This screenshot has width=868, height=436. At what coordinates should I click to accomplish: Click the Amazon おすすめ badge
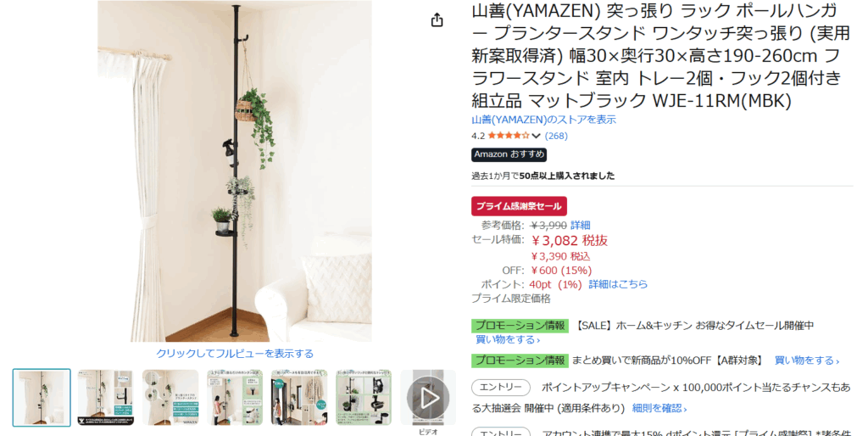509,154
